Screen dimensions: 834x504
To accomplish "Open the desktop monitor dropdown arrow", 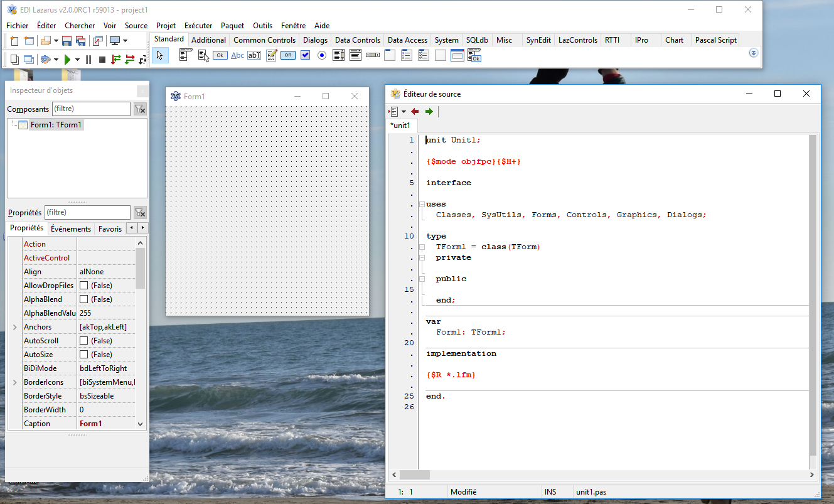I will click(125, 41).
